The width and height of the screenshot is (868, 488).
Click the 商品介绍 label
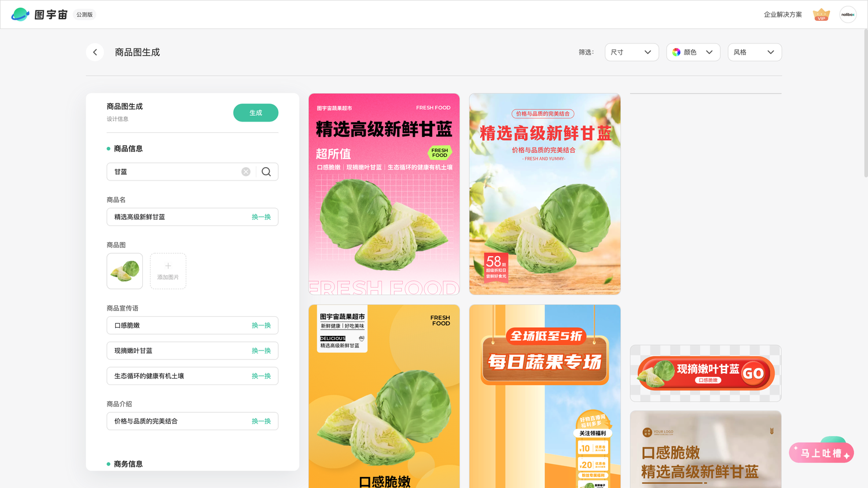coord(119,404)
